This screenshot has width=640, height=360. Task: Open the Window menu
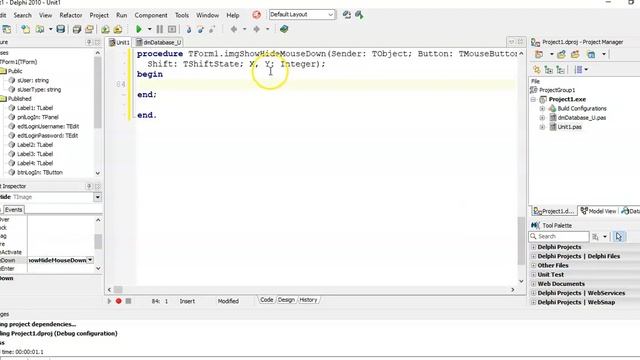pyautogui.click(x=207, y=15)
